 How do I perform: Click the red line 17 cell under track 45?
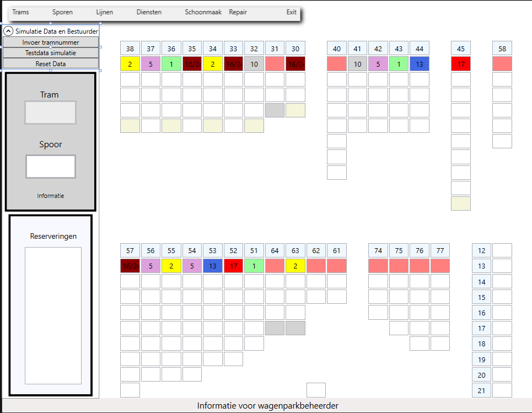[461, 64]
